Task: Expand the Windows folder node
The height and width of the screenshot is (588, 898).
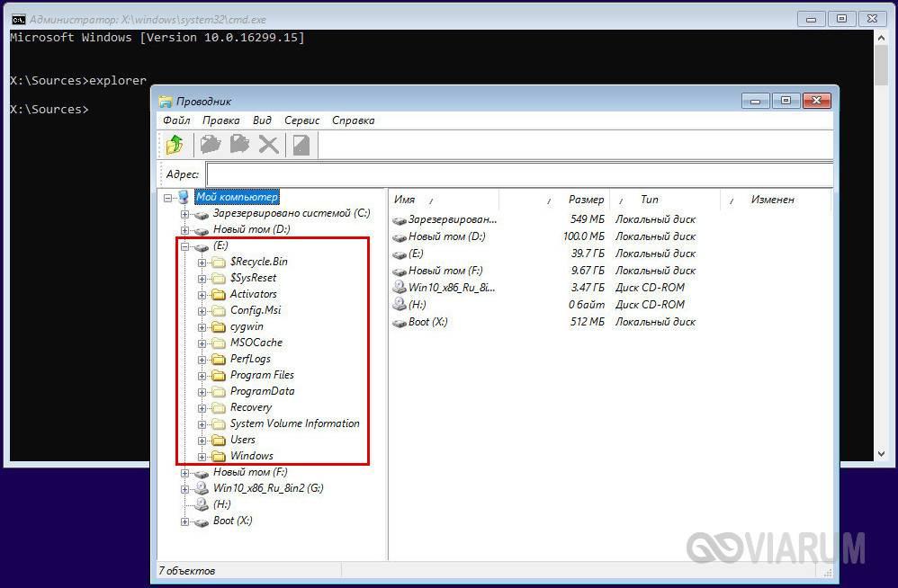Action: pos(202,457)
